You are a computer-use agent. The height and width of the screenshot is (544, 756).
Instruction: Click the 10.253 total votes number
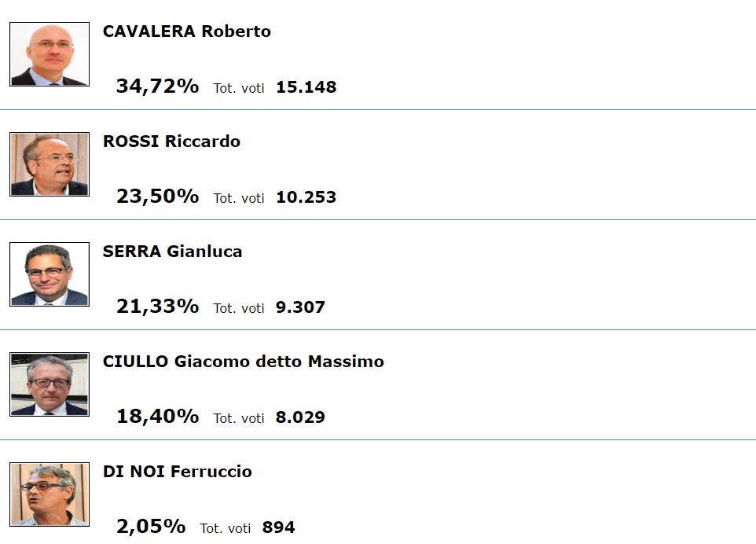coord(306,197)
